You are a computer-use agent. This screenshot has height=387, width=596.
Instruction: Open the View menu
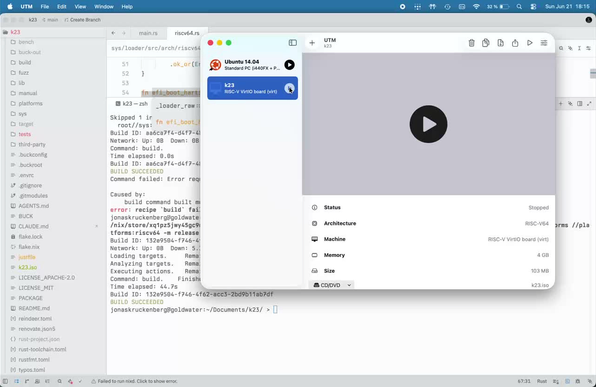point(80,6)
